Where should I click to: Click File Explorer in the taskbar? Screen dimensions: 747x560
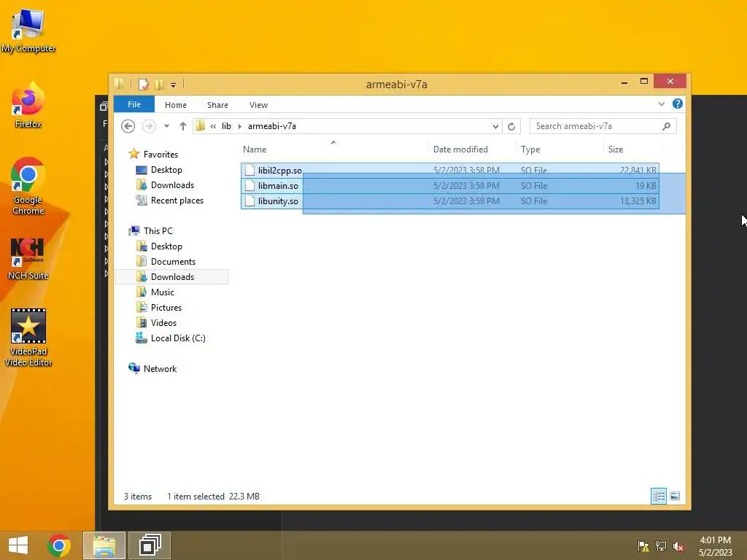[x=104, y=545]
